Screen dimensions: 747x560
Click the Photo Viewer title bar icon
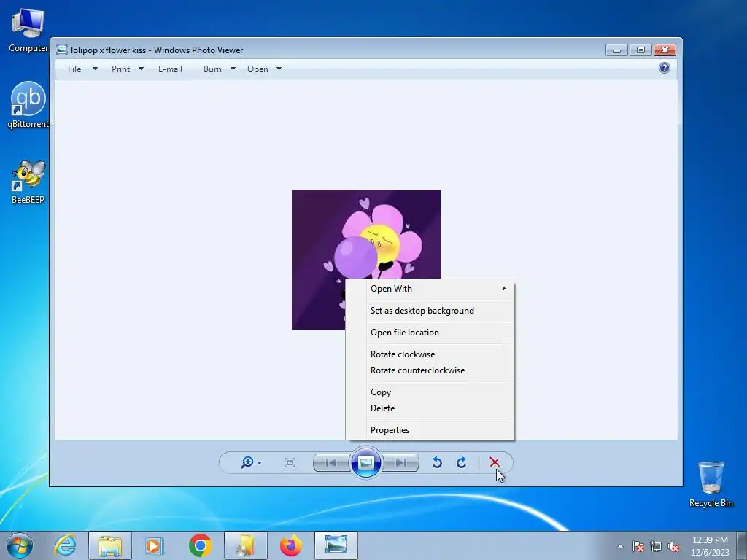[x=62, y=50]
